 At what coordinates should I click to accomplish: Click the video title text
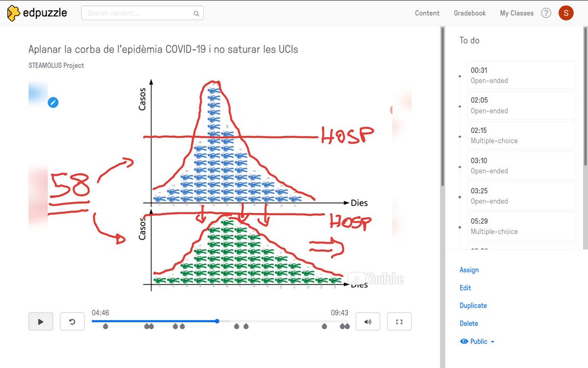[163, 50]
